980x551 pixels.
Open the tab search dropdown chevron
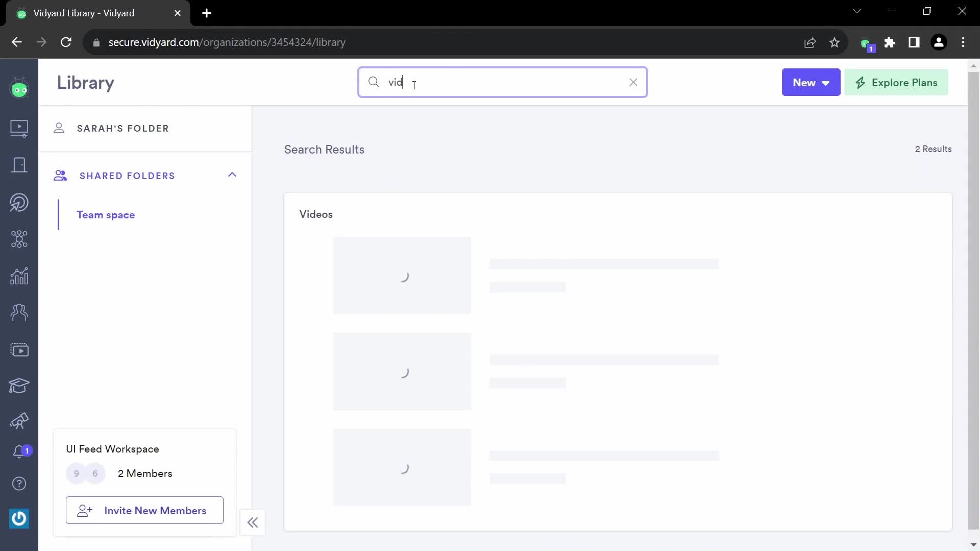coord(857,11)
